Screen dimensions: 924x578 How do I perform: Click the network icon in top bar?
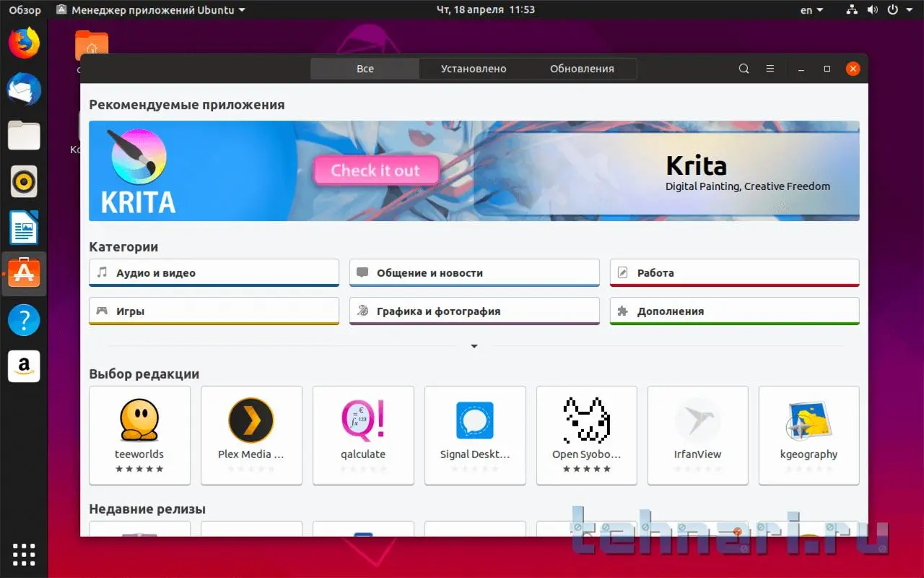click(852, 10)
